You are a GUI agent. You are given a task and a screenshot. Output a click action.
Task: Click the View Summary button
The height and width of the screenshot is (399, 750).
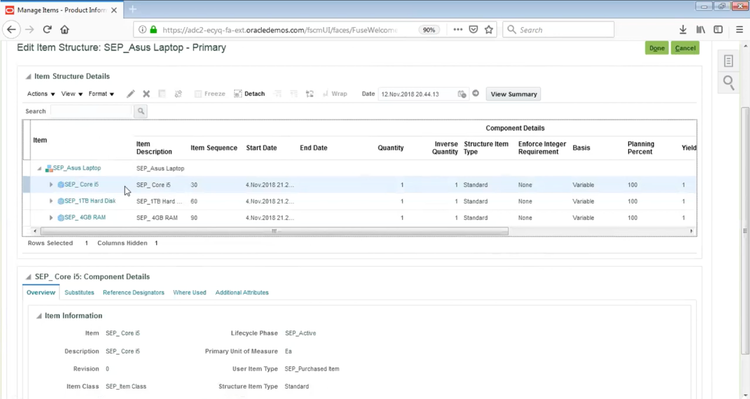coord(514,94)
